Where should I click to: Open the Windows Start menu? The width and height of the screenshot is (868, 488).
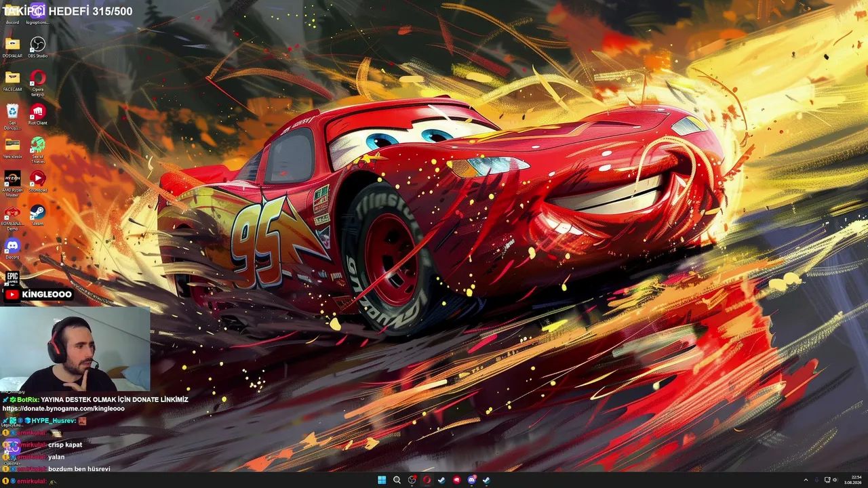382,480
